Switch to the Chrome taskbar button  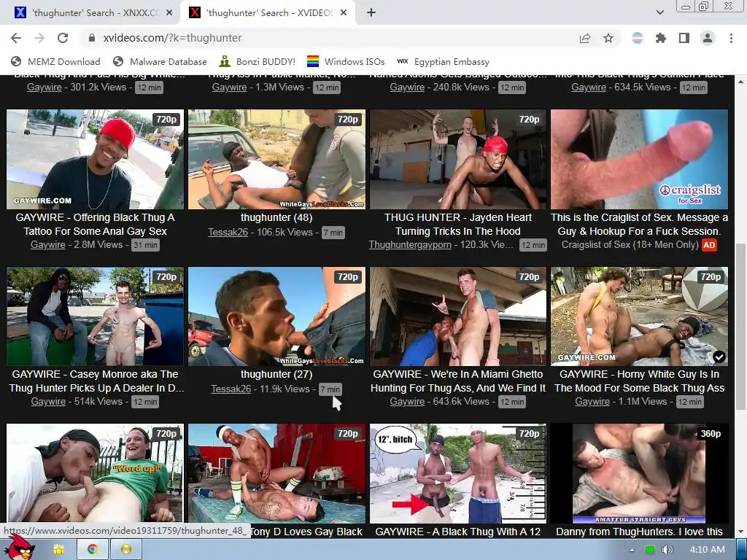[x=93, y=550]
